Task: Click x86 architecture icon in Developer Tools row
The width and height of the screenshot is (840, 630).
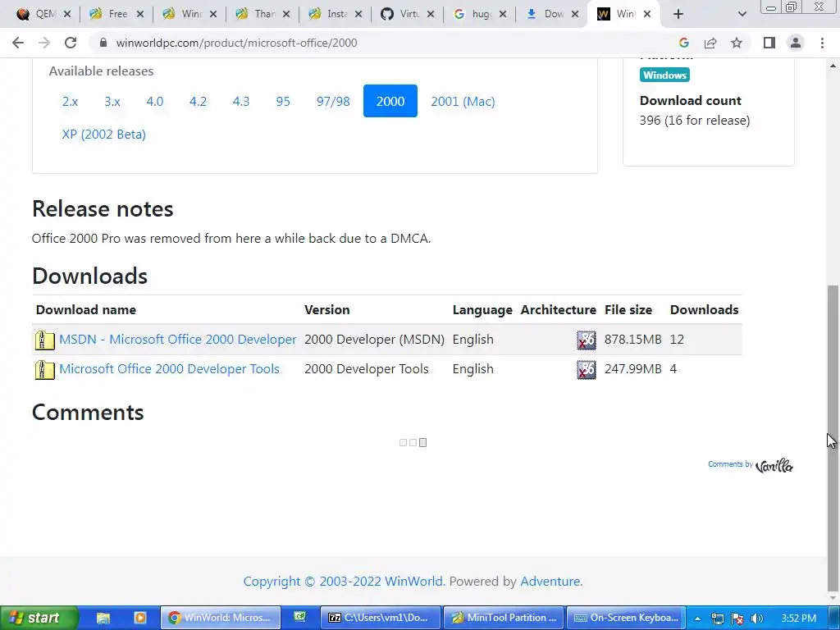Action: [x=586, y=369]
